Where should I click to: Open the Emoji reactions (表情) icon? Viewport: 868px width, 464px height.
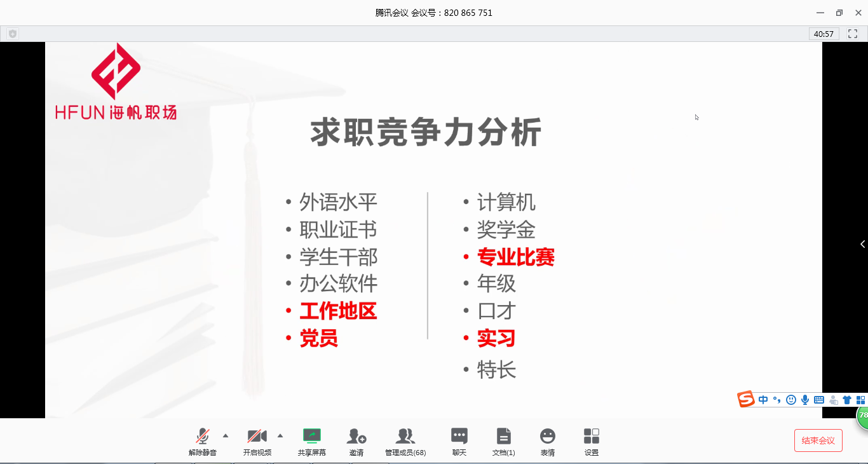click(x=547, y=437)
